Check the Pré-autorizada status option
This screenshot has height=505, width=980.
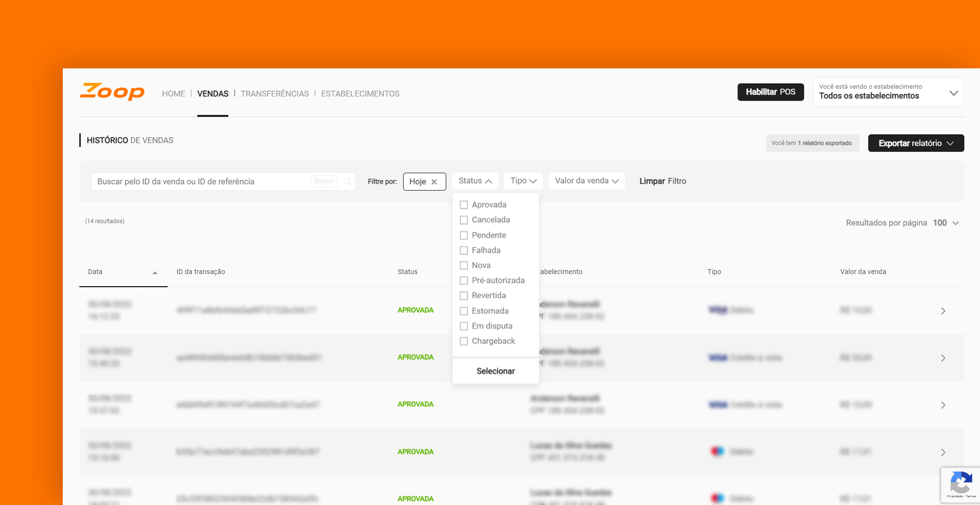pos(463,281)
